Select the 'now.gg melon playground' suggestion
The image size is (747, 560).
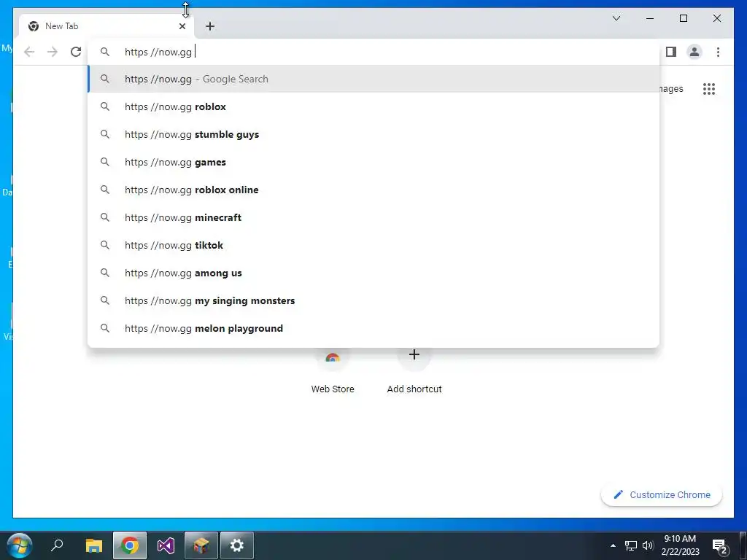point(374,328)
